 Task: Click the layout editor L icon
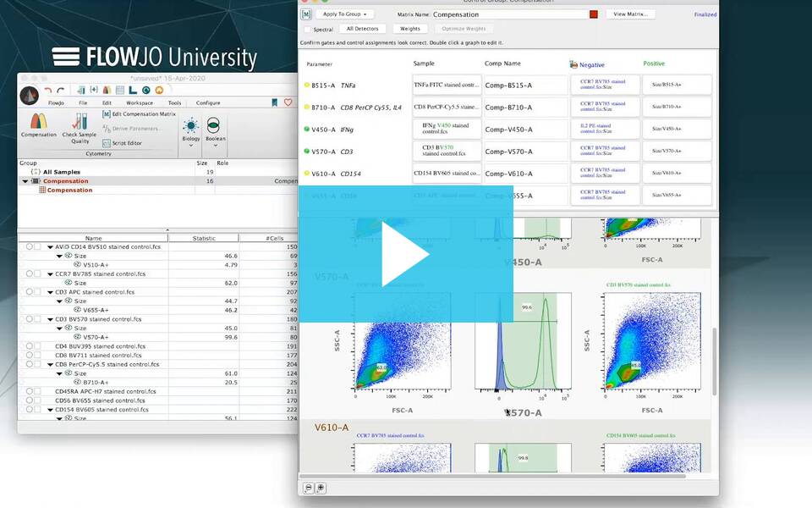133,91
